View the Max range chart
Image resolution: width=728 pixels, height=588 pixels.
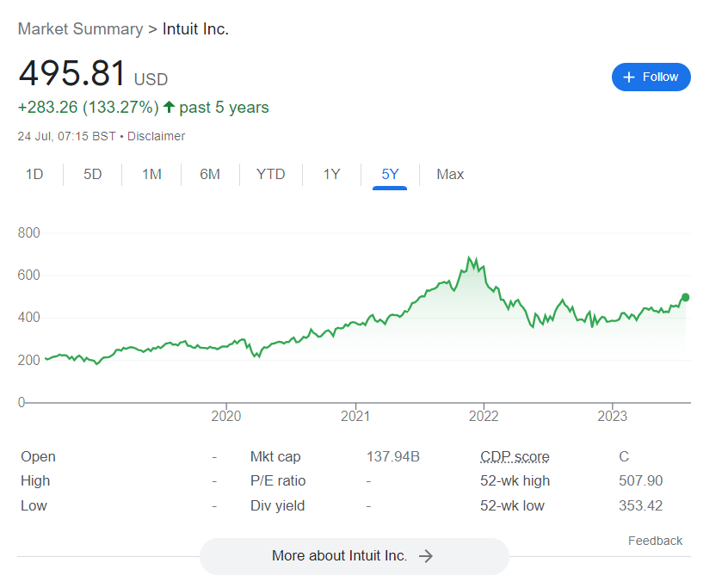point(450,174)
